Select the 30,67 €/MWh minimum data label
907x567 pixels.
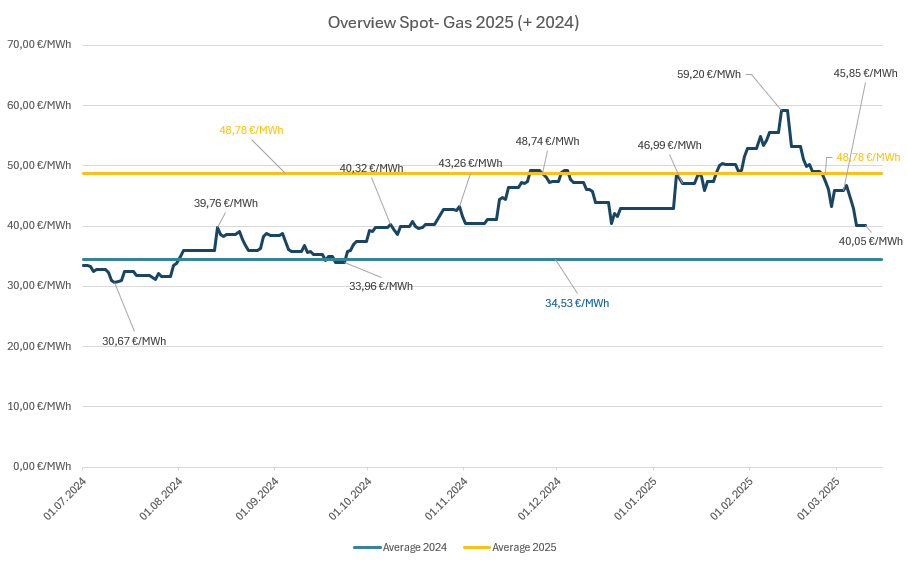134,341
